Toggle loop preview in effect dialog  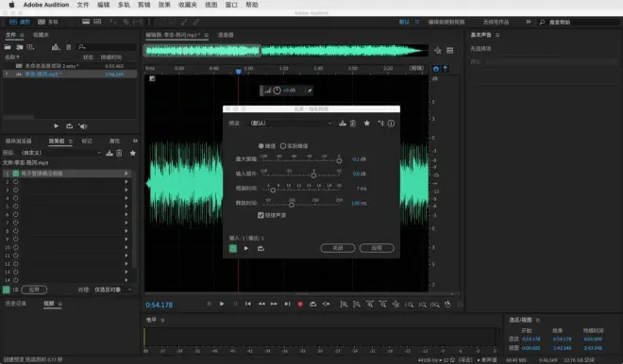(261, 249)
